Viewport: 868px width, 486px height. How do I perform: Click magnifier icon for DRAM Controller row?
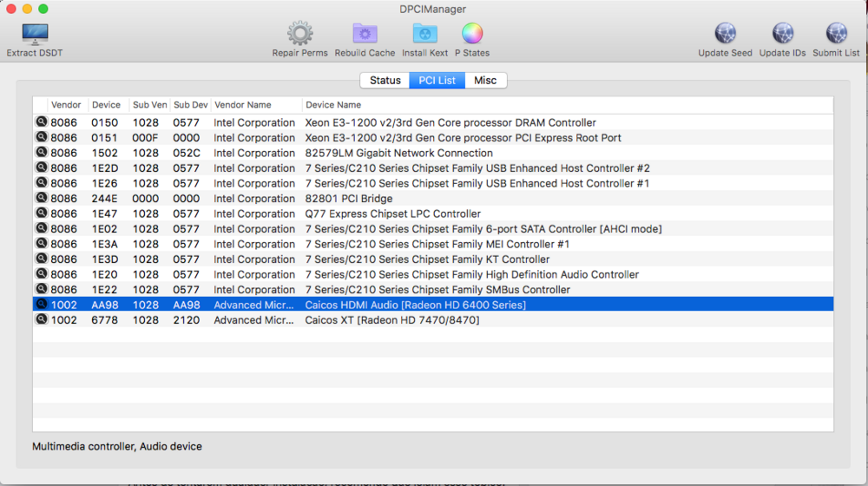(x=41, y=122)
